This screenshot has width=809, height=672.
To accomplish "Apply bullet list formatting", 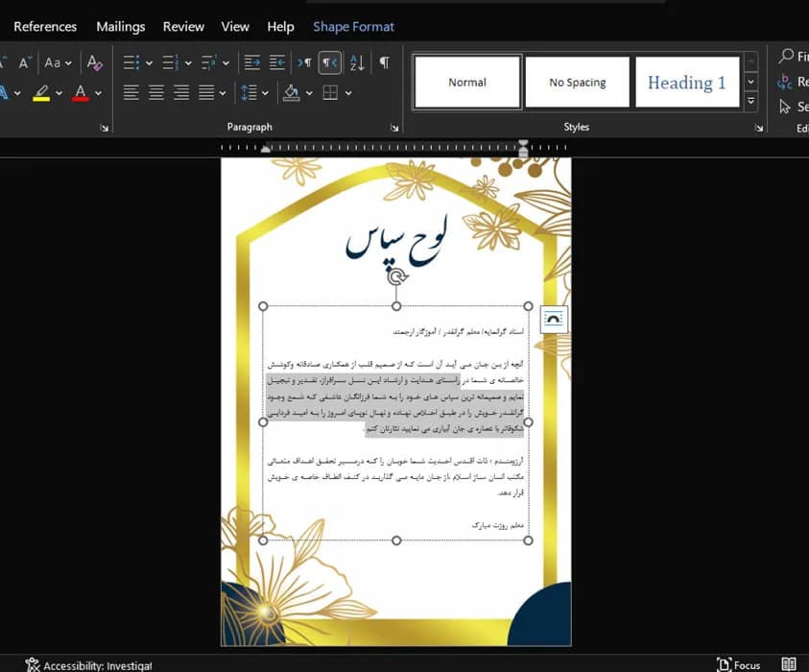I will point(131,63).
